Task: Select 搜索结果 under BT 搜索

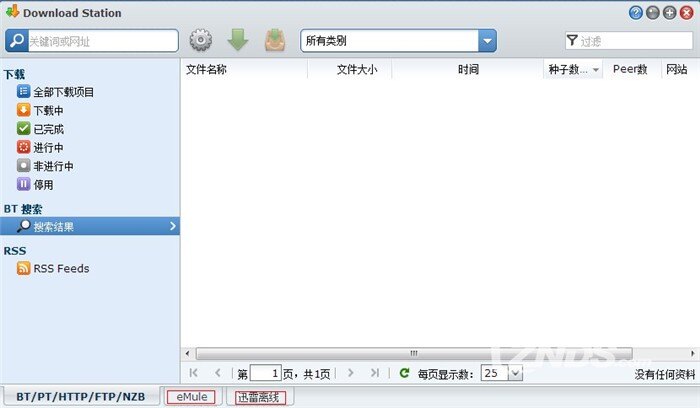Action: [90, 226]
